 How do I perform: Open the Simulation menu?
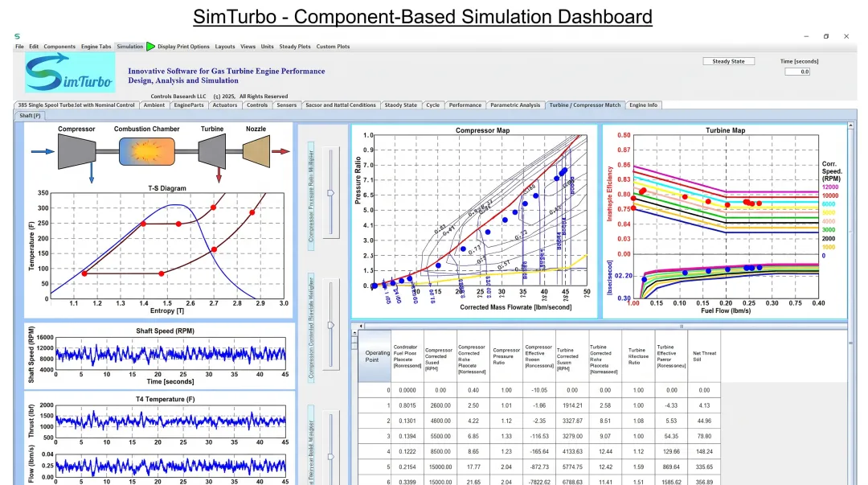pos(130,47)
